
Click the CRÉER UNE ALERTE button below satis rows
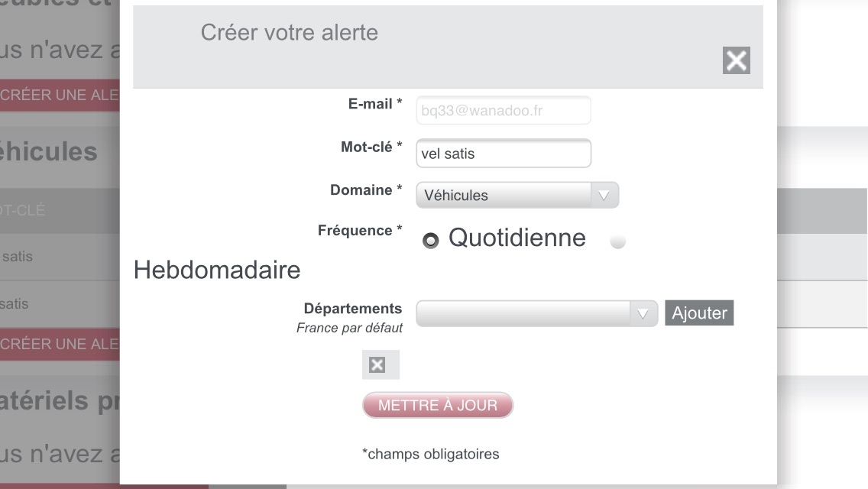[60, 344]
